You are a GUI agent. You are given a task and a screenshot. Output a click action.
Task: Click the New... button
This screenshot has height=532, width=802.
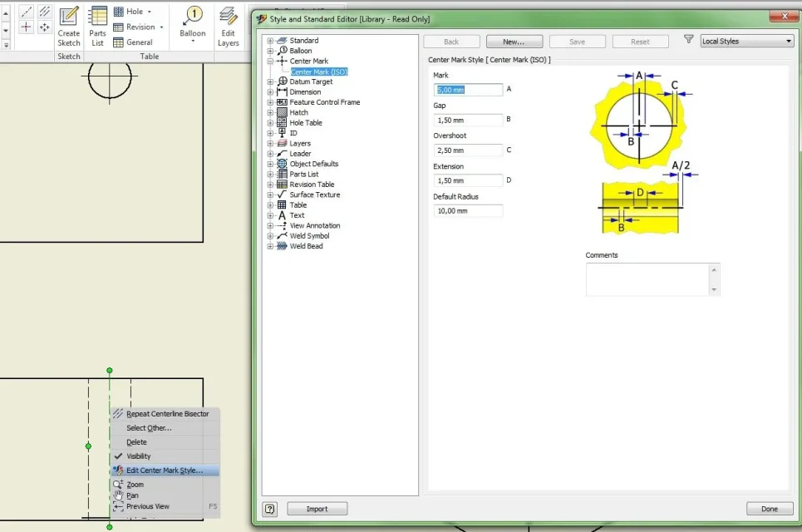(x=514, y=42)
